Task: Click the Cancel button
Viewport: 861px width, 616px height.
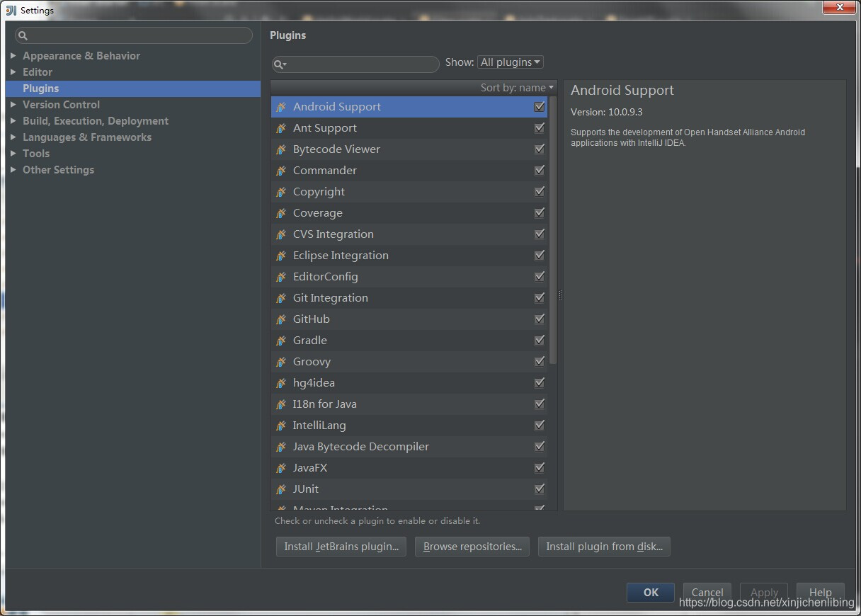Action: coord(707,593)
